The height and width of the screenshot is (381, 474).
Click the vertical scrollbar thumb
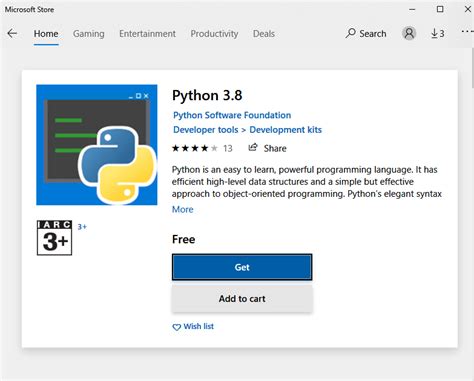[x=472, y=68]
